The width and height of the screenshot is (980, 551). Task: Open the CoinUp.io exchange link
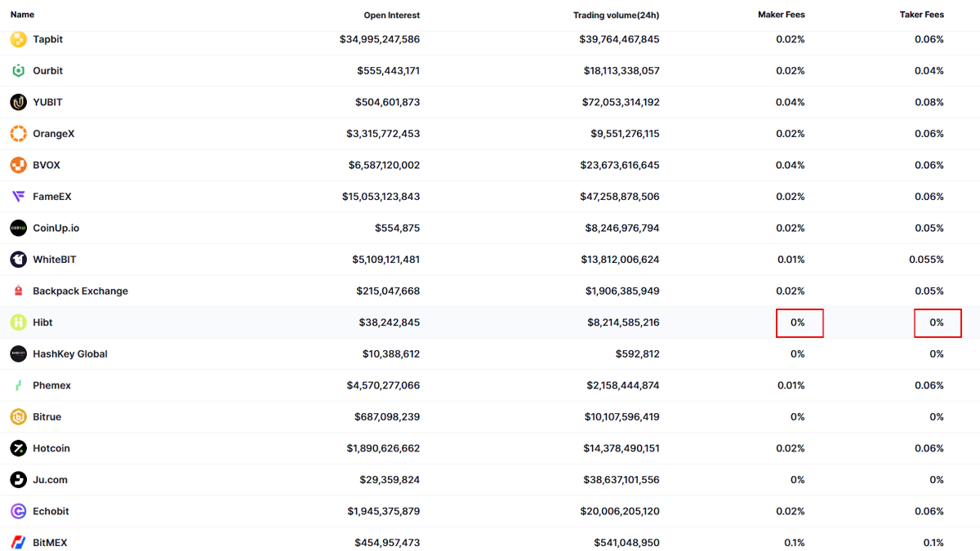coord(56,229)
